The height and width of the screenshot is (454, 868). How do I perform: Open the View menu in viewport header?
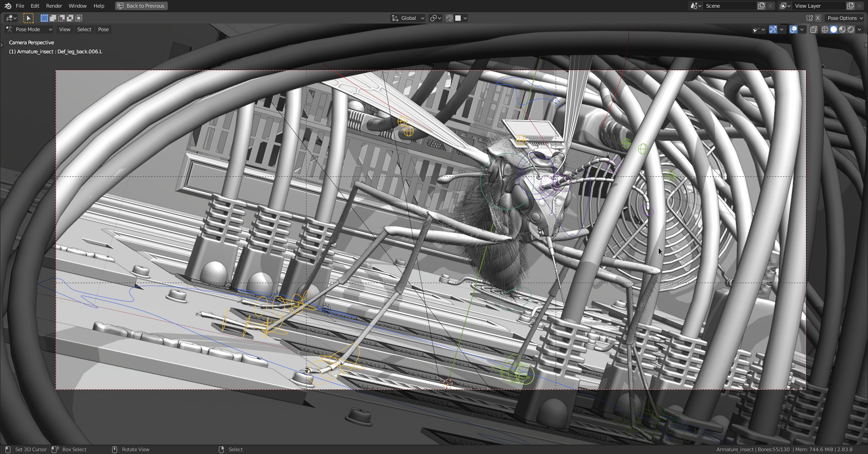65,29
